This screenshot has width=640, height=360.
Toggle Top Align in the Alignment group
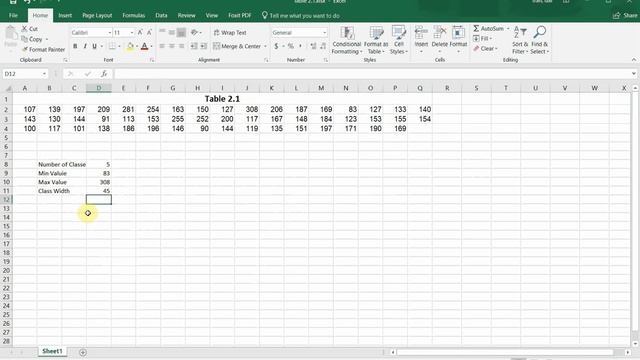tap(162, 32)
